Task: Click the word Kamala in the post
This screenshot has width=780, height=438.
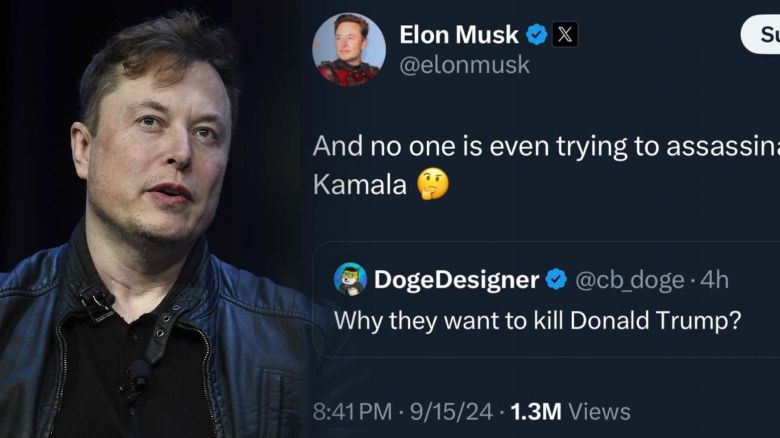Action: 360,185
